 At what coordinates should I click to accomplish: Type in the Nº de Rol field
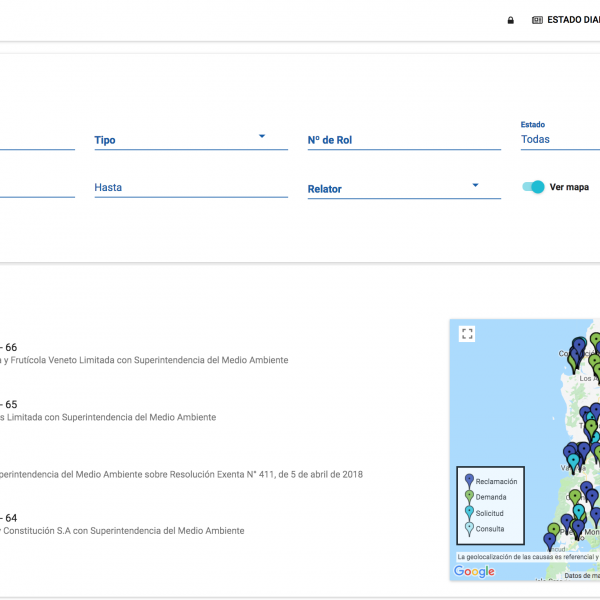coord(403,140)
